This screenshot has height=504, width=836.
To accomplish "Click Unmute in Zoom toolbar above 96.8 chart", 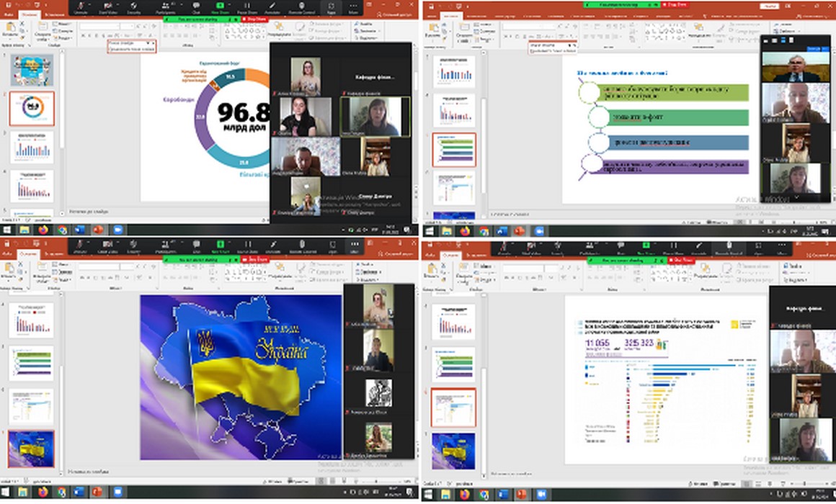I will 81,6.
